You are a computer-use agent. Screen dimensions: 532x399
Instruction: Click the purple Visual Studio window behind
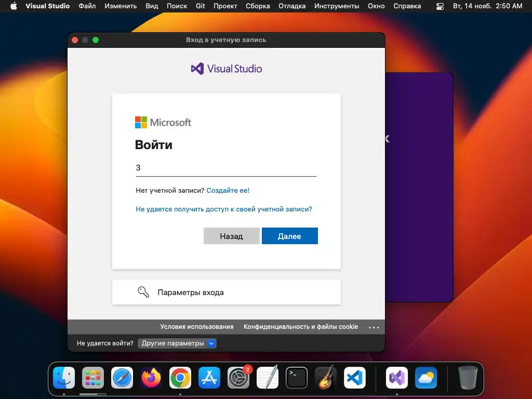pos(419,187)
